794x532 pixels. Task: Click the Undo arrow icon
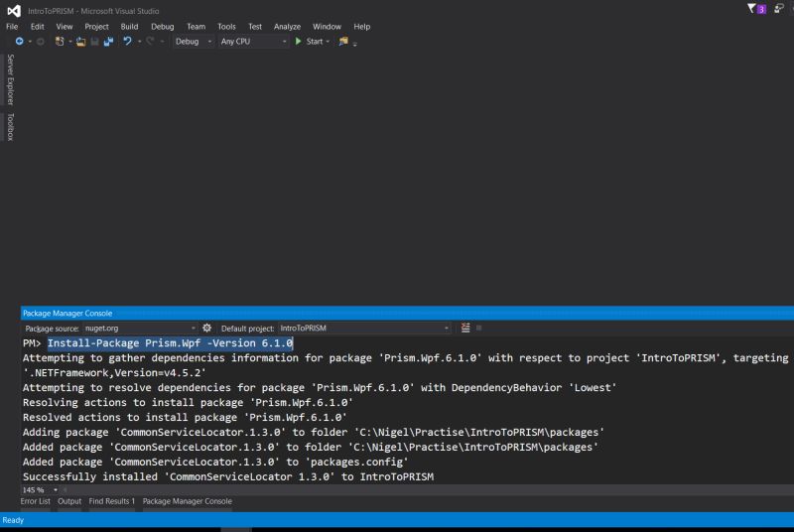[127, 41]
